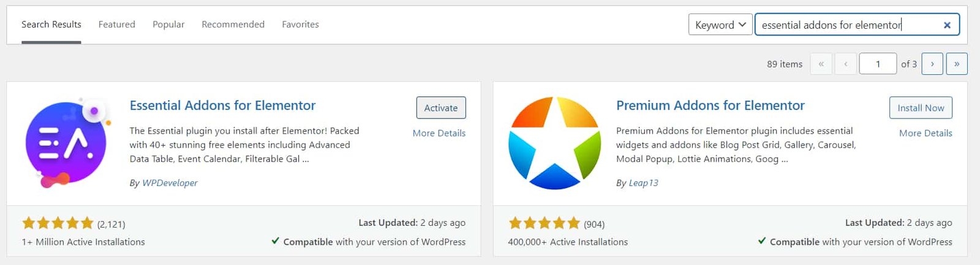Jump to the last results page
980x265 pixels.
coord(957,64)
